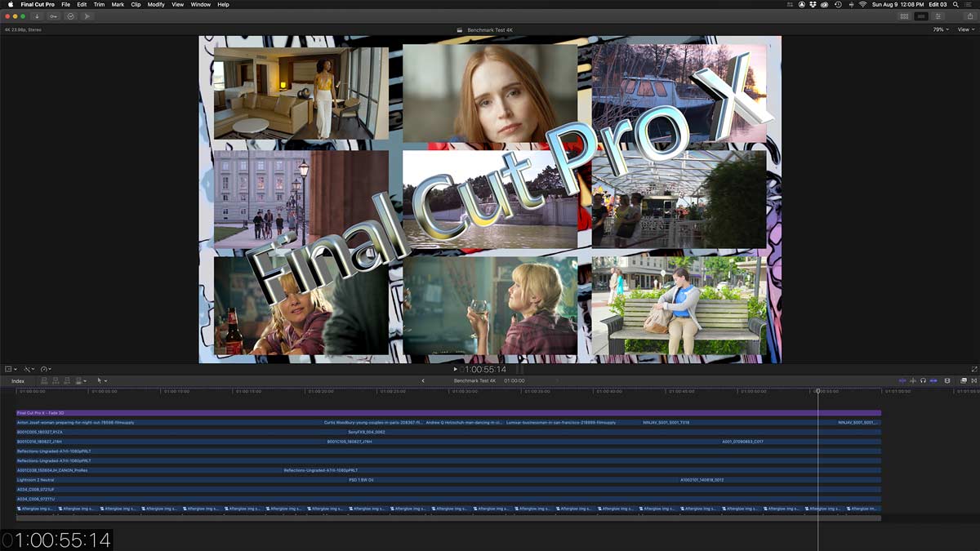
Task: Open the Clip menu
Action: coord(136,5)
